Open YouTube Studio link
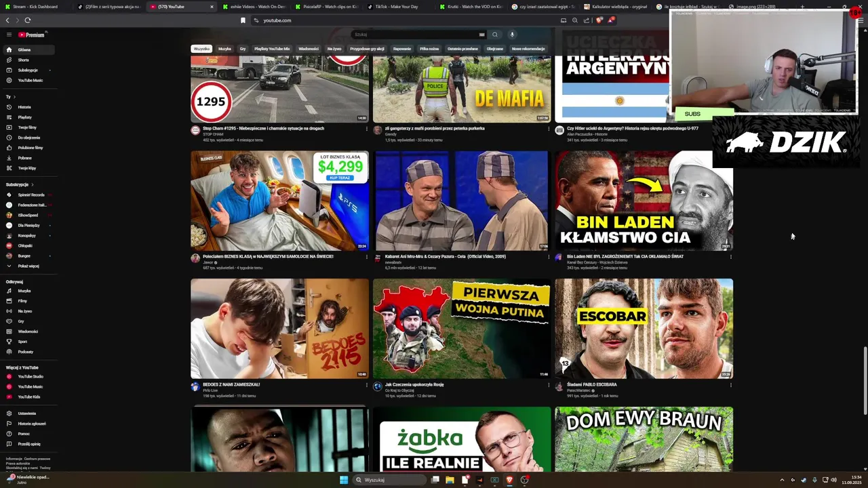 click(x=31, y=376)
